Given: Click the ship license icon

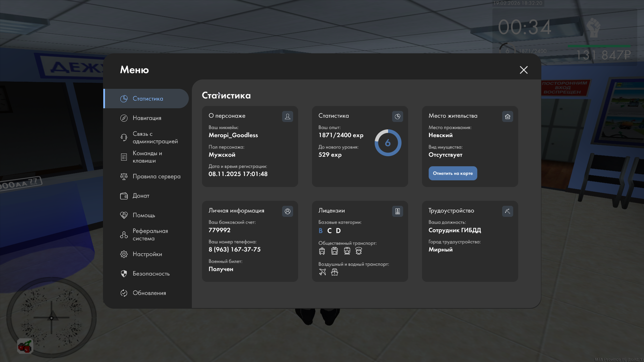Looking at the screenshot, I should [x=334, y=272].
